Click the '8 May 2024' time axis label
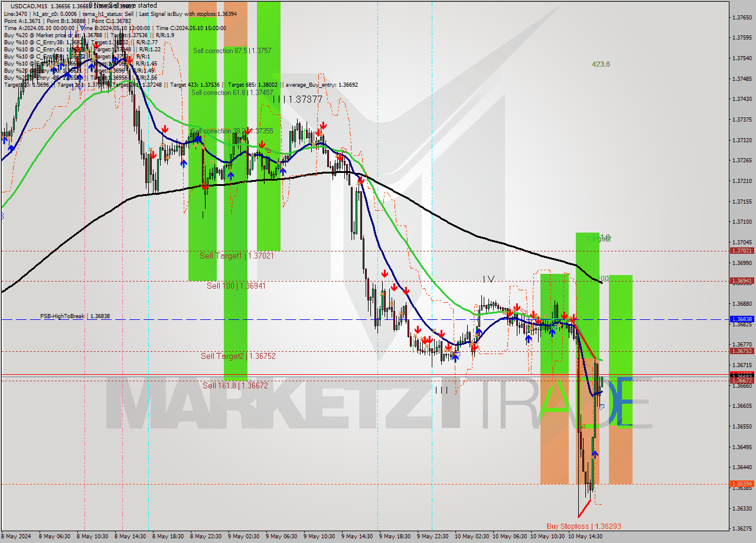 click(x=16, y=537)
